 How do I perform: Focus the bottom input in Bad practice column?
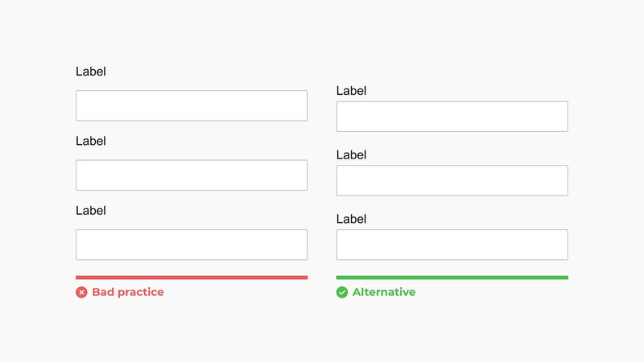click(192, 245)
